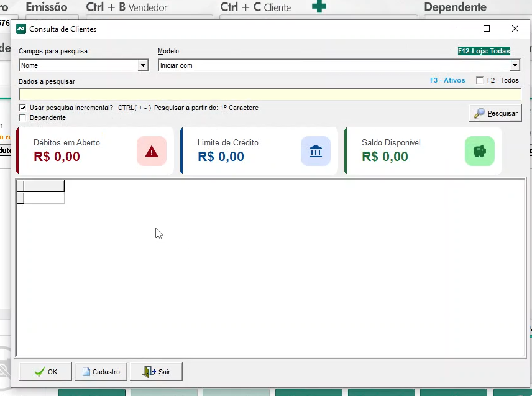
Task: Disable the Usar pesquisa incremental checkbox
Action: pyautogui.click(x=23, y=108)
